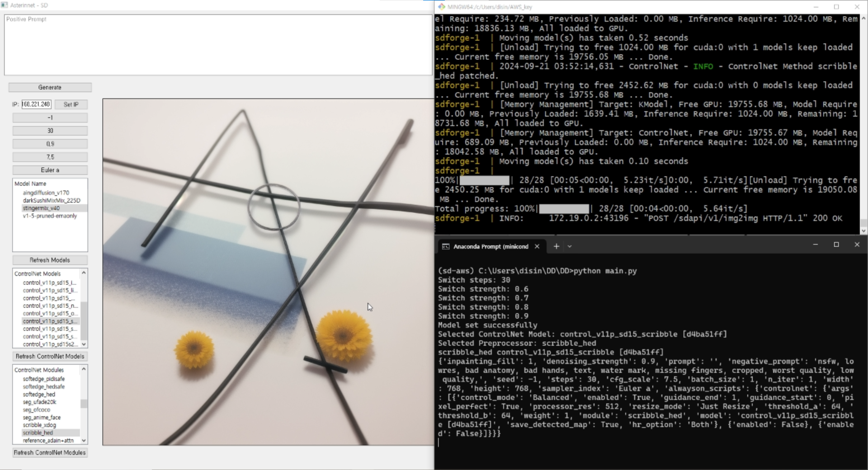The image size is (868, 470).
Task: Open the terminal profiles dropdown chevron
Action: tap(570, 246)
